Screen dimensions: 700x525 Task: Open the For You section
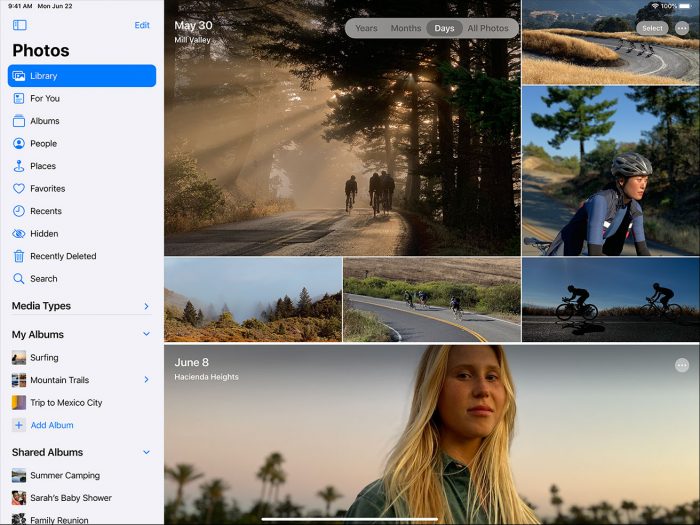click(x=44, y=98)
